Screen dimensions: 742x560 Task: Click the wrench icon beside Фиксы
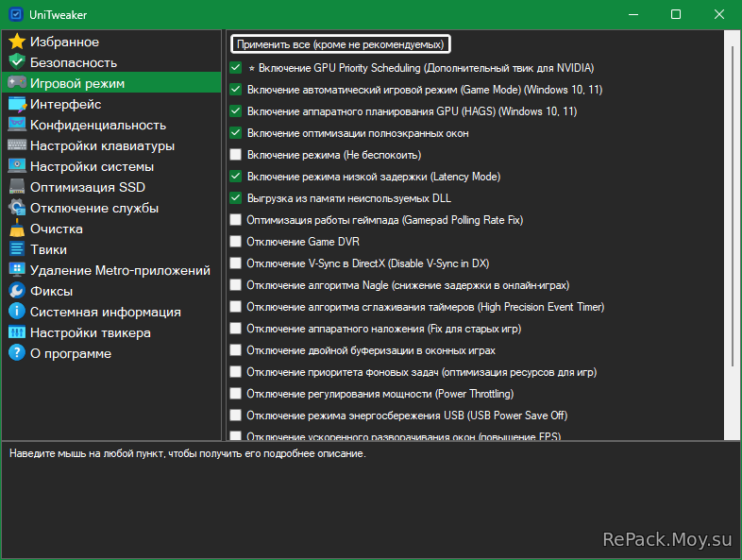[16, 291]
